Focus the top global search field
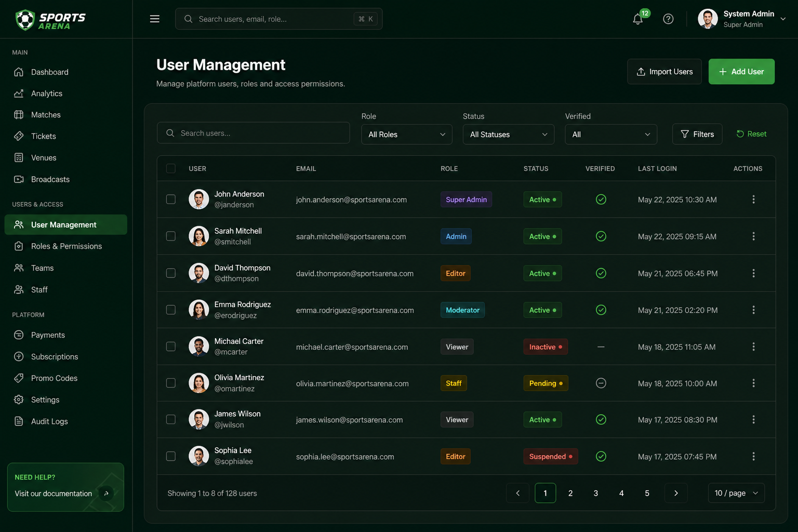This screenshot has width=798, height=532. 279,19
